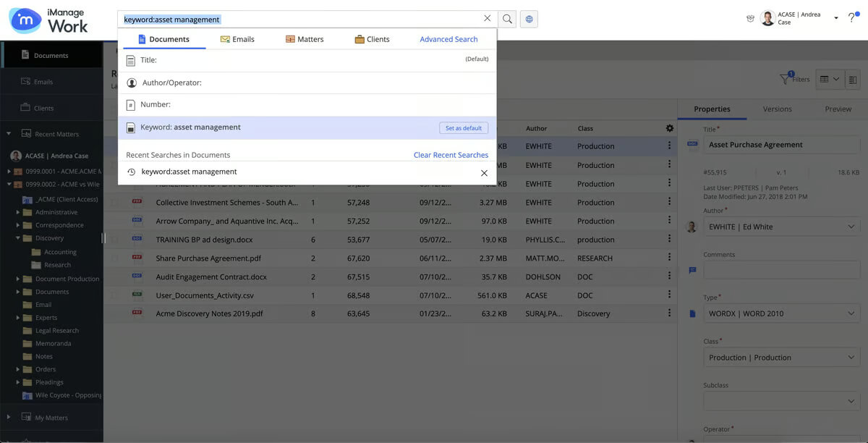Switch search scope to the Matters tab
Viewport: 868px width, 443px height.
point(305,39)
